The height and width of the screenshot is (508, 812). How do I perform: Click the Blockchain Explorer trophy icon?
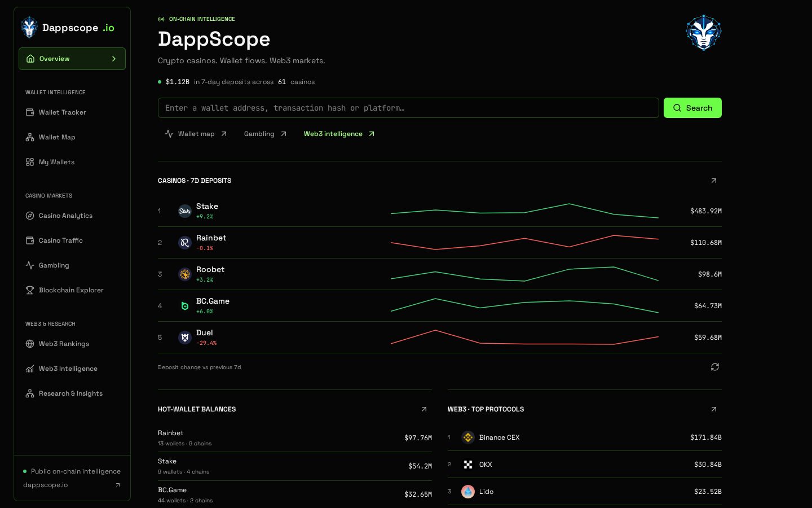coord(30,290)
